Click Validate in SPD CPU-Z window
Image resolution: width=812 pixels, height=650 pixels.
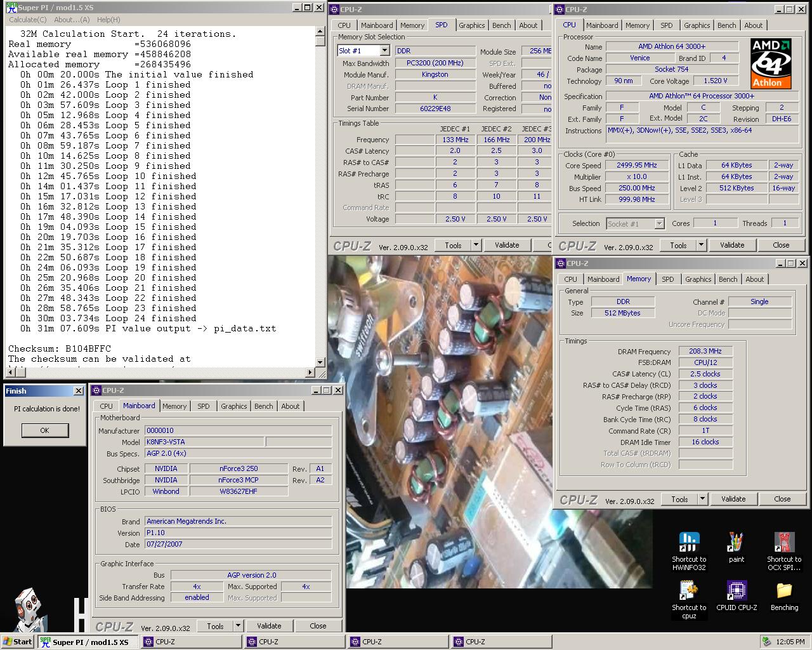(x=507, y=245)
